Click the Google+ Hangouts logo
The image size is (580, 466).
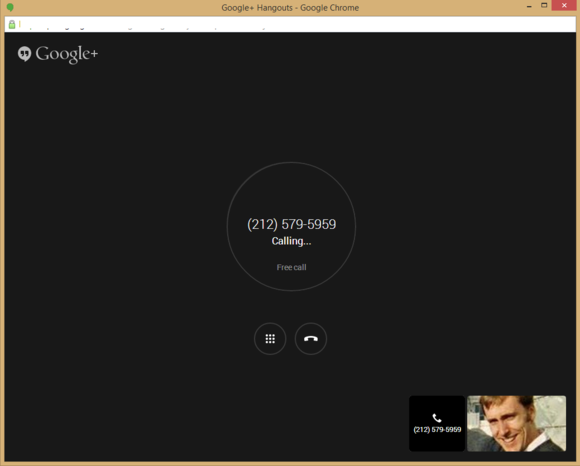(58, 54)
